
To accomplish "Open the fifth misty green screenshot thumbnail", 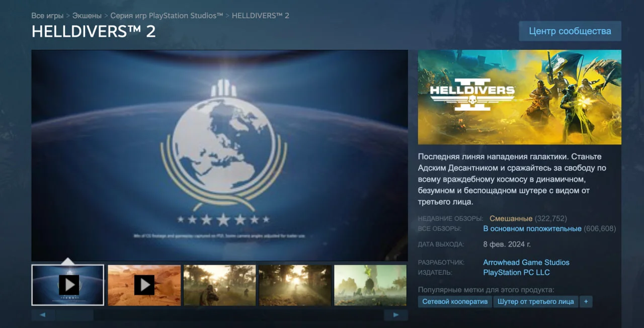I will [370, 285].
